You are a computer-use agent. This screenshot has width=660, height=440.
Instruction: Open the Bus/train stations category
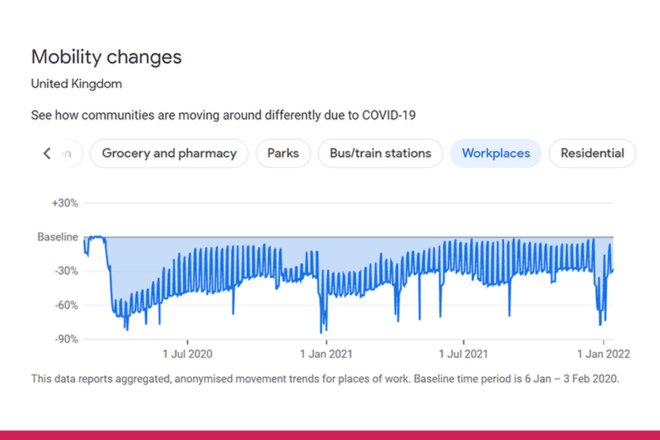click(380, 153)
